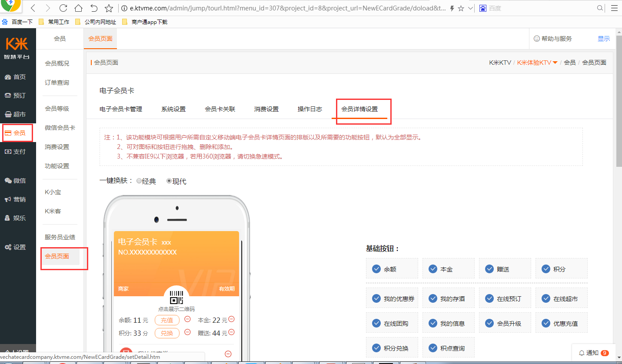Click the 显示 link
Image resolution: width=622 pixels, height=364 pixels.
coord(604,39)
